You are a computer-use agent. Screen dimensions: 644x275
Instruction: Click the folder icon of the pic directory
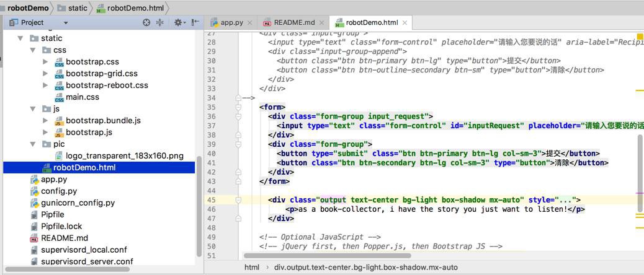[x=47, y=144]
